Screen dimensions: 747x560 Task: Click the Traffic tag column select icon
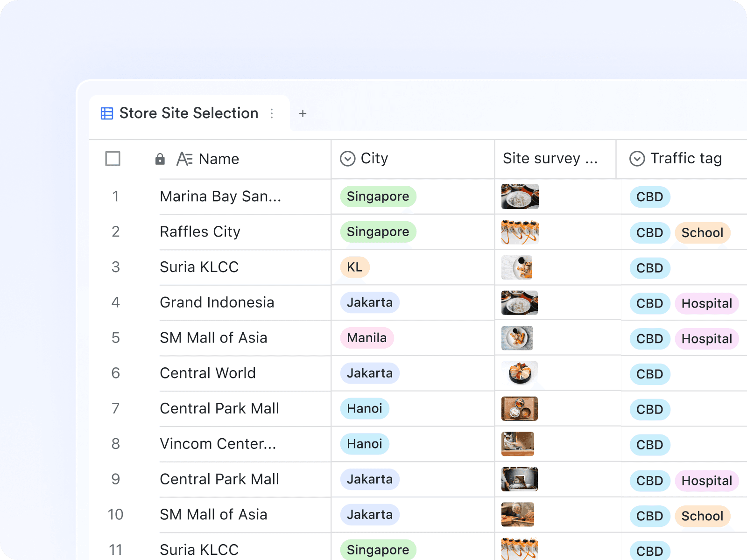[637, 159]
